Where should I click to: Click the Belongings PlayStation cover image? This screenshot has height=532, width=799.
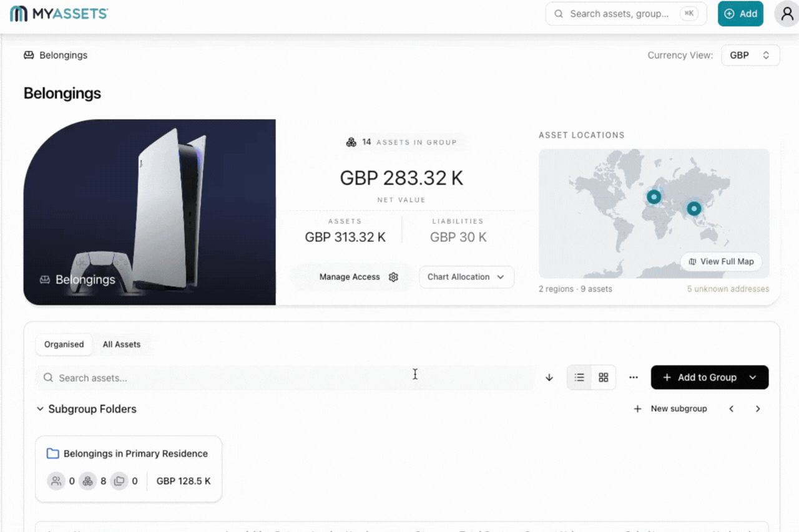point(150,212)
